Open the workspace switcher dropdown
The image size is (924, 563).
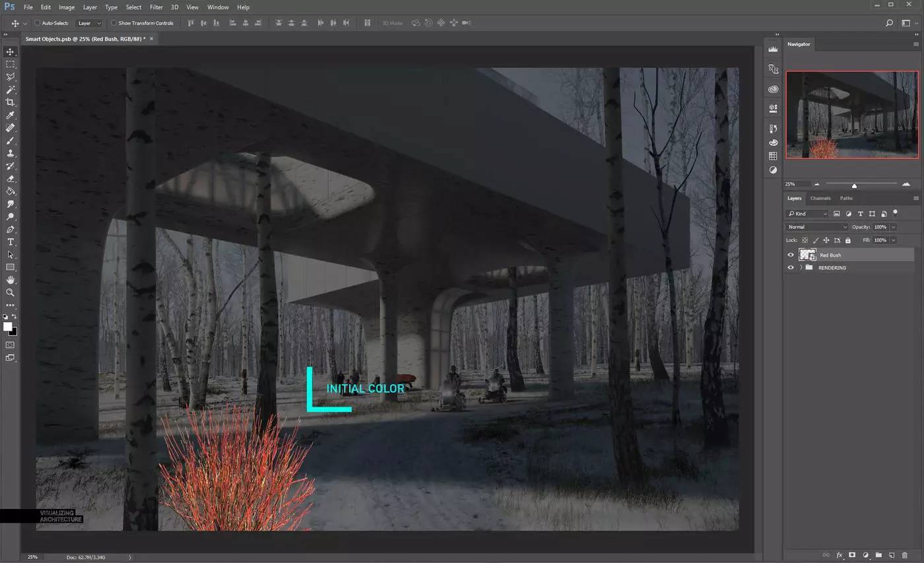909,23
